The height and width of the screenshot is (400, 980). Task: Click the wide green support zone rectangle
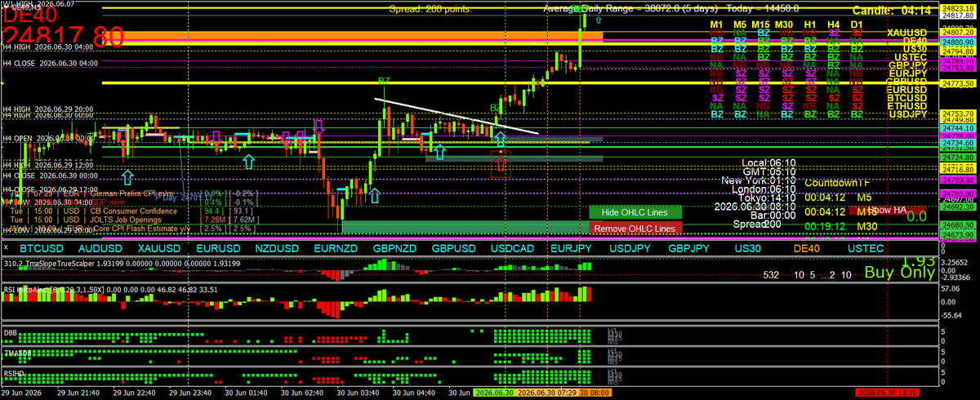pos(465,225)
